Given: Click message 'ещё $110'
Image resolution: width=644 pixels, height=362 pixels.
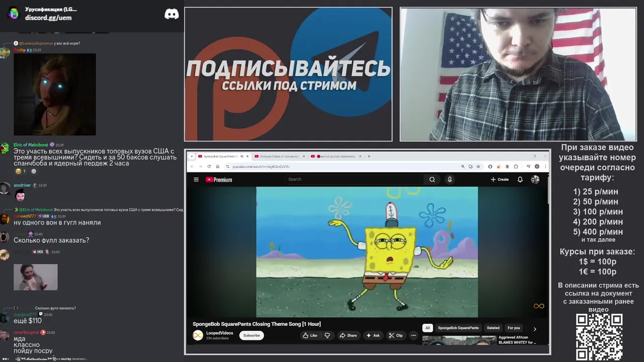Looking at the screenshot, I should pos(28,321).
